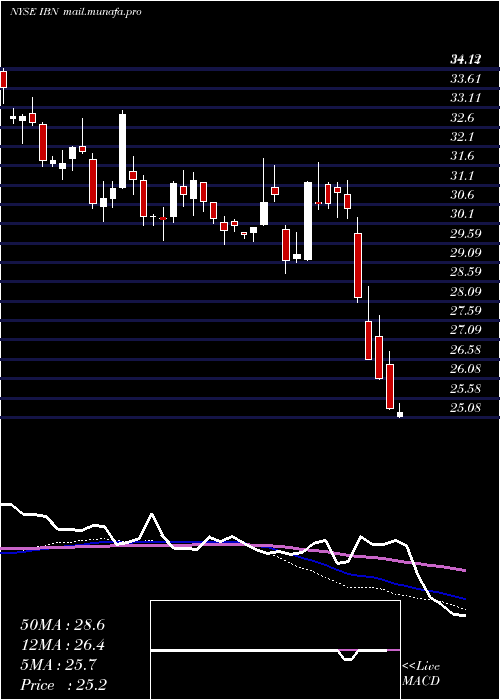Click the Price : 25.2 readout
This screenshot has width=500, height=700.
[63, 685]
